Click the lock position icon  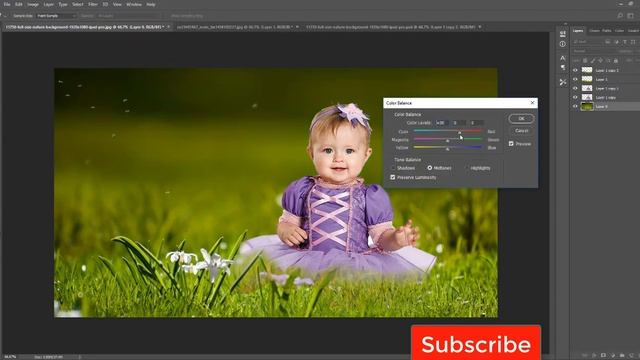pyautogui.click(x=600, y=60)
